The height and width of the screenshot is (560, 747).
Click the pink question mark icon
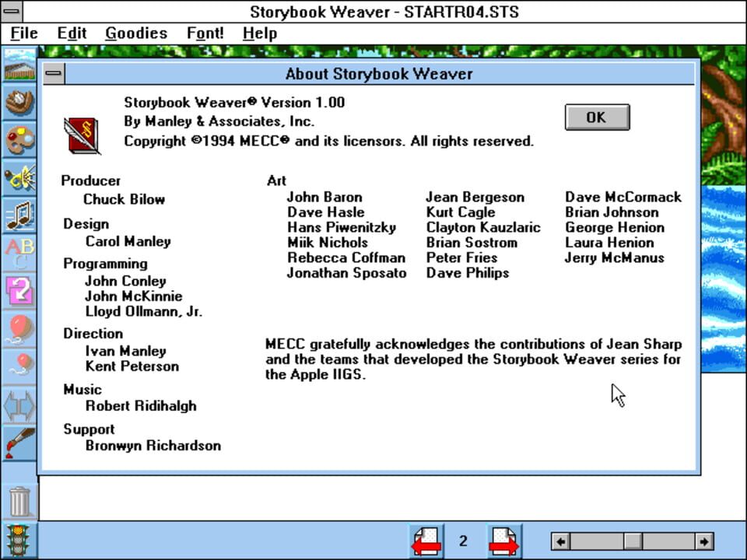coord(19,288)
